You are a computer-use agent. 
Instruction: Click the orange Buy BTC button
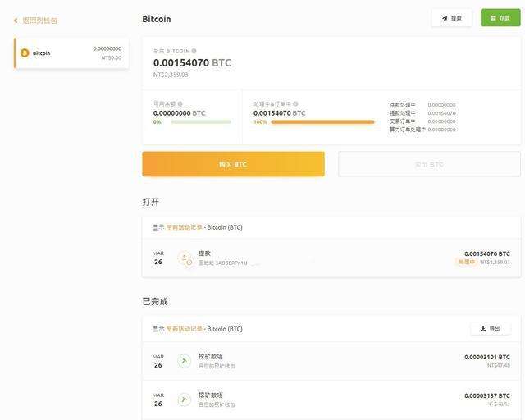tap(233, 164)
